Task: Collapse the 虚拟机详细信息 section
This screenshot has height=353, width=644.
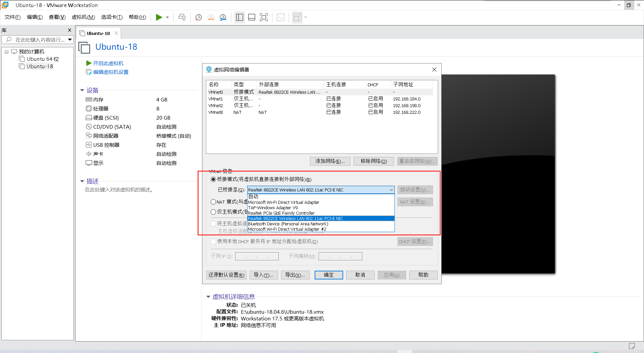Action: pos(208,297)
